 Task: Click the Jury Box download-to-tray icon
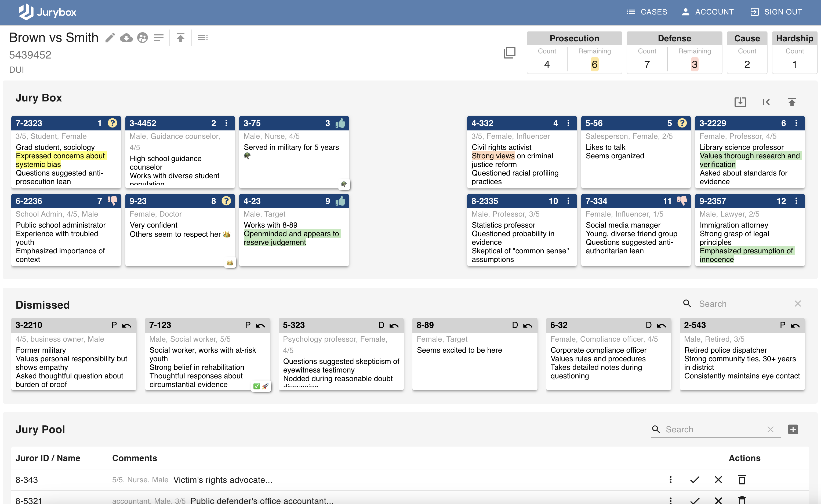click(x=740, y=102)
